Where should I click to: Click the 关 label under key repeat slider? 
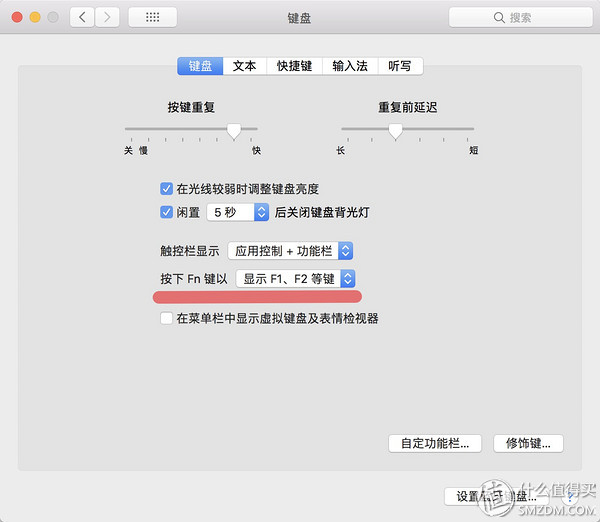coord(128,150)
